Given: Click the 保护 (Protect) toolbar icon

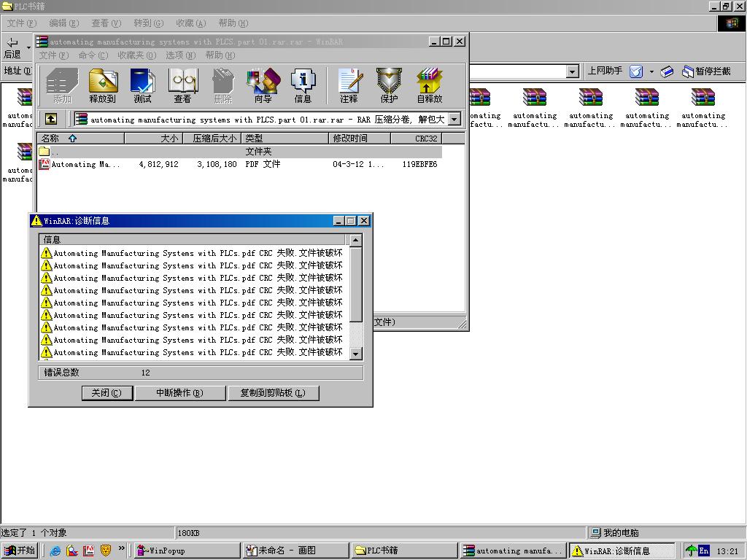Looking at the screenshot, I should tap(389, 86).
